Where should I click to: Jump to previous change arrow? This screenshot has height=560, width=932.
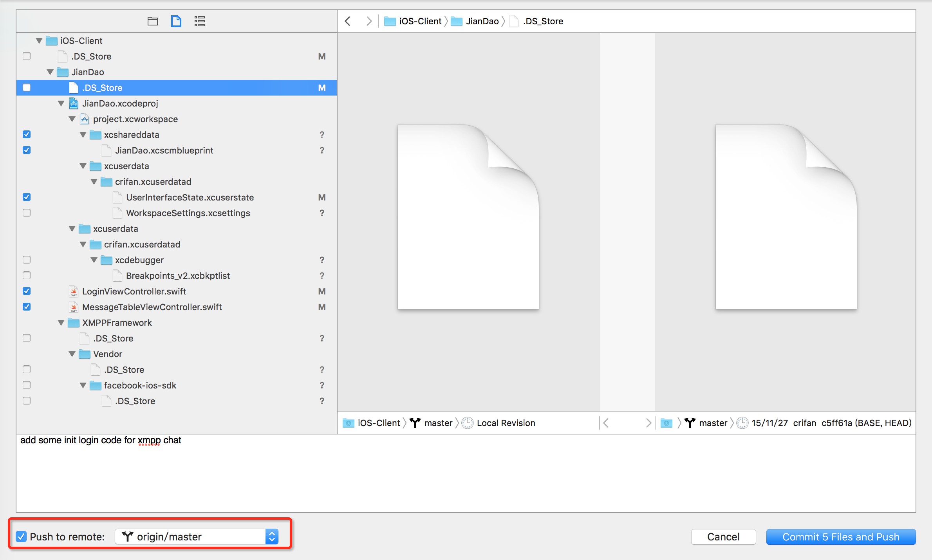tap(606, 423)
